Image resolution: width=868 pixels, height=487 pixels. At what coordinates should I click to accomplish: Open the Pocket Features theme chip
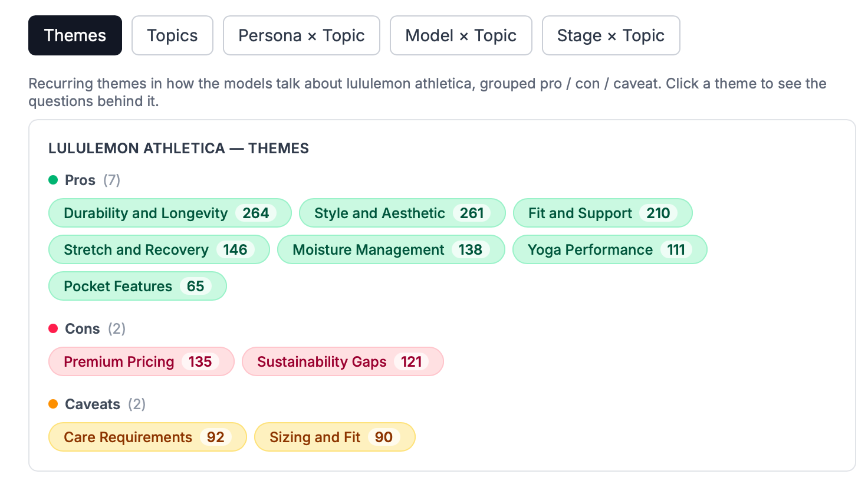point(137,286)
